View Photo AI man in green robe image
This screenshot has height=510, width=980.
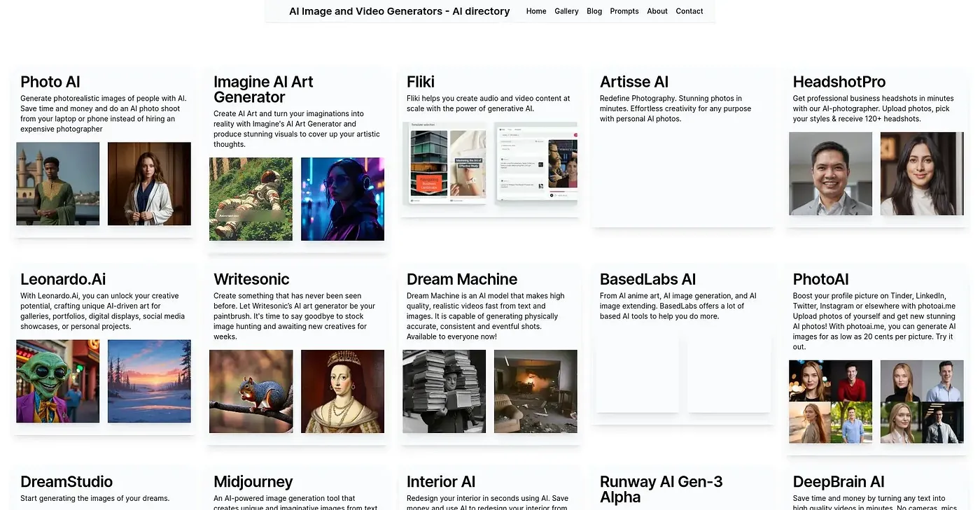58,184
